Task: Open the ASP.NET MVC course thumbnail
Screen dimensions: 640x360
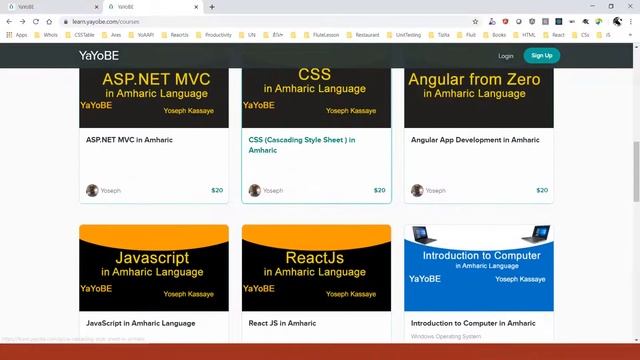Action: (x=154, y=98)
